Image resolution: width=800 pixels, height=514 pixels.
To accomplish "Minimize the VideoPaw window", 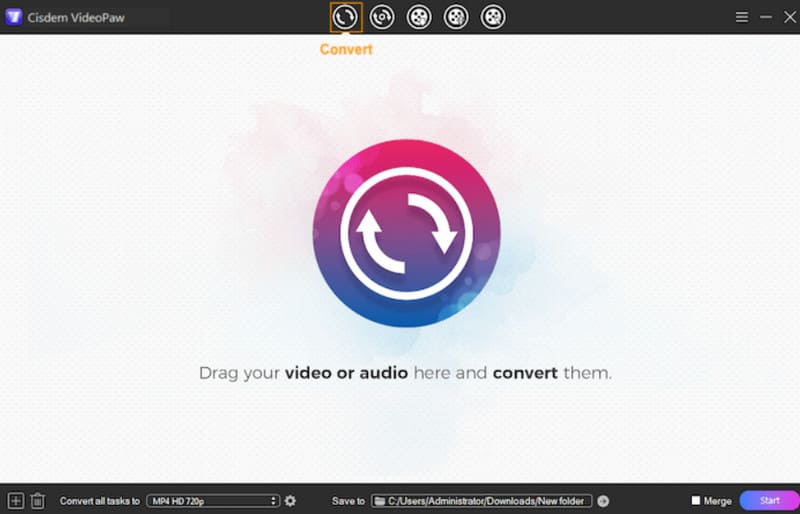I will (x=766, y=17).
